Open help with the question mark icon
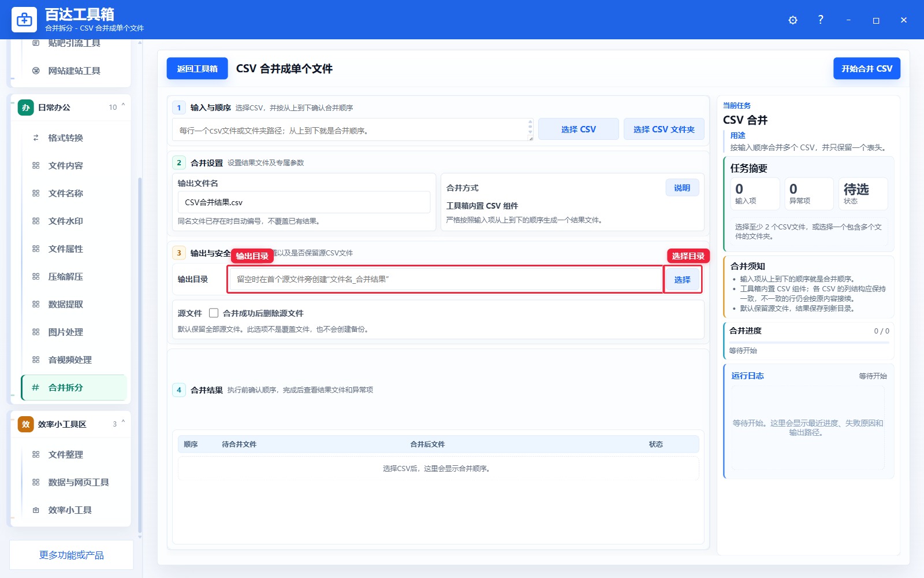924x578 pixels. tap(821, 20)
